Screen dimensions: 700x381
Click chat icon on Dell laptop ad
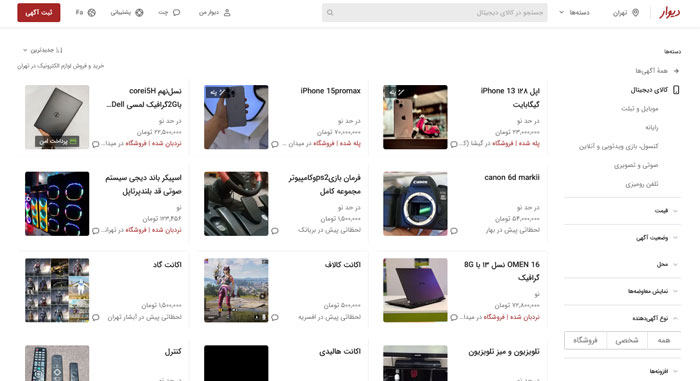96,144
